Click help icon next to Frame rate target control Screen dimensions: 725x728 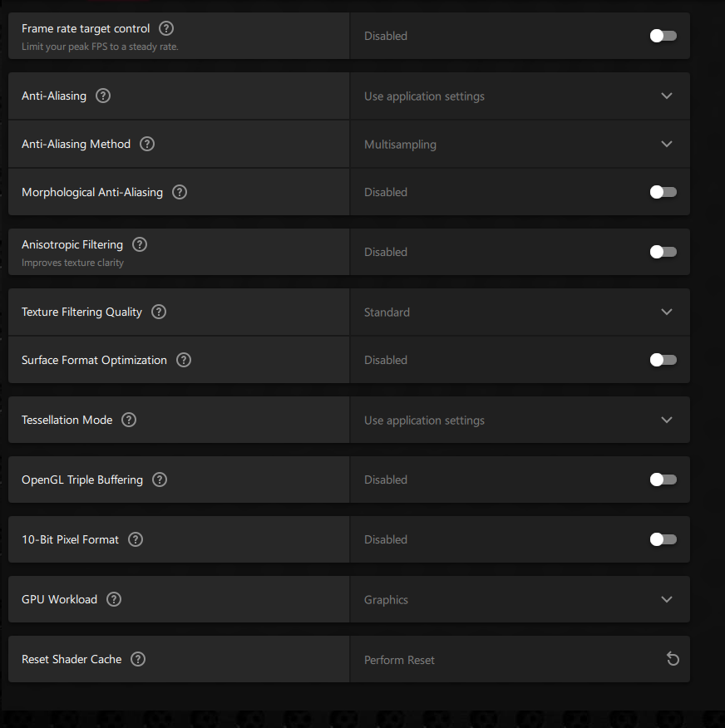(x=166, y=29)
